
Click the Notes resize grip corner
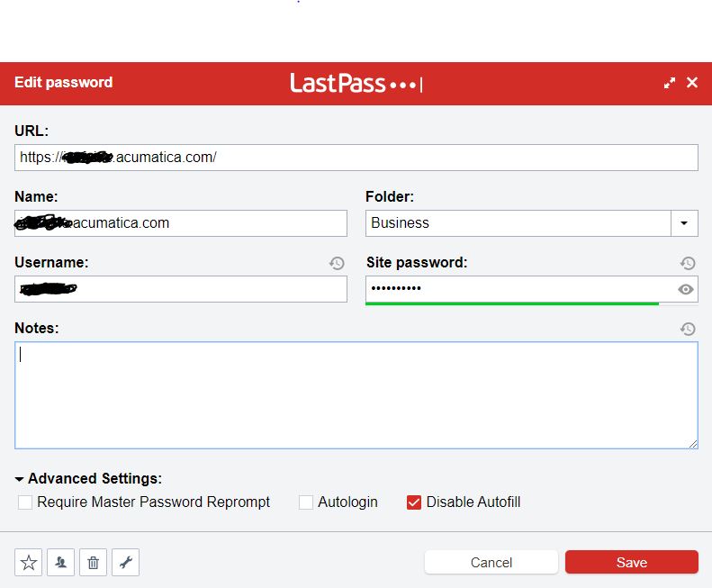click(693, 444)
